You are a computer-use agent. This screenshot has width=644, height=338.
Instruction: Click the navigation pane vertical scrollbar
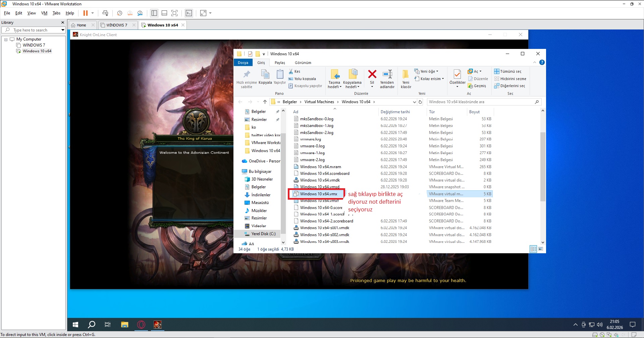[283, 183]
